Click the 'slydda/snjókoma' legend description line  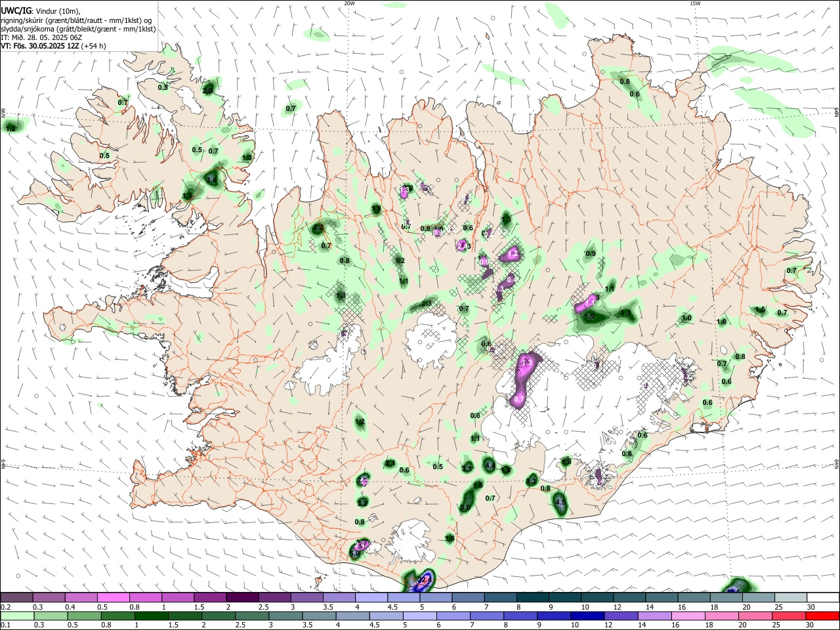79,30
